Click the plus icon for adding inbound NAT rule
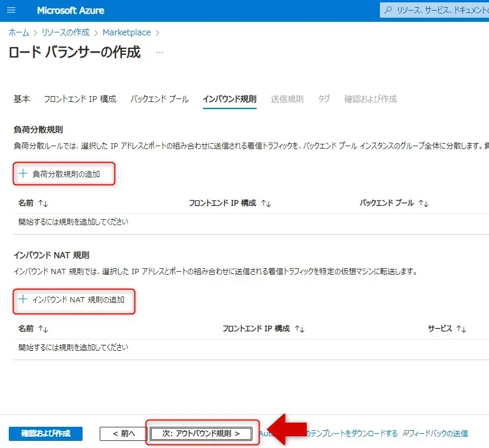 click(x=23, y=299)
